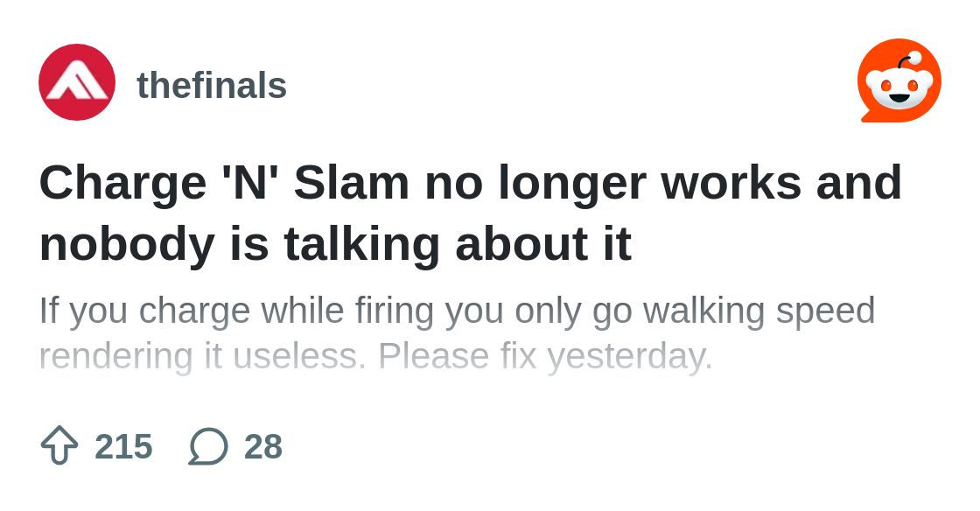Click the red thefinals subreddit avatar
This screenshot has height=511, width=980.
pos(77,82)
